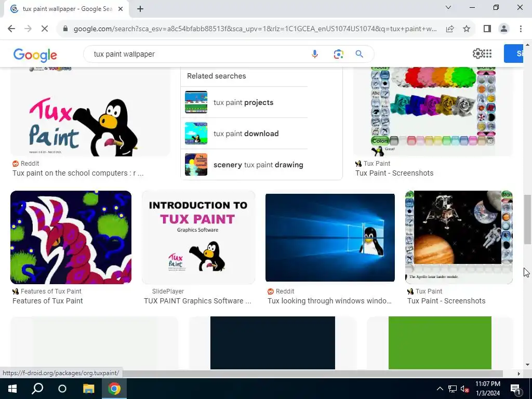Open the network status tray icon
Viewport: 532px width, 399px height.
tap(453, 389)
